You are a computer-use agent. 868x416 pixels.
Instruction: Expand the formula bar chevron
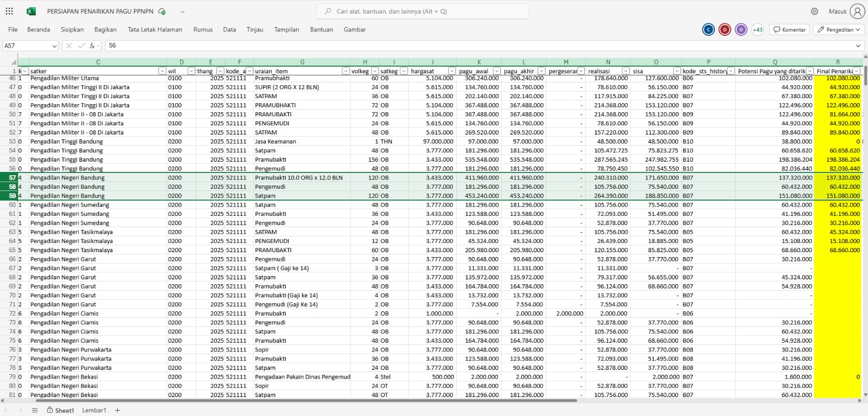[x=858, y=46]
